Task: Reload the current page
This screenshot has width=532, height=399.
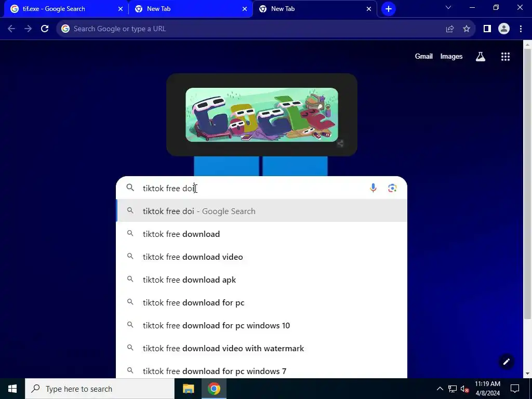Action: (x=45, y=29)
